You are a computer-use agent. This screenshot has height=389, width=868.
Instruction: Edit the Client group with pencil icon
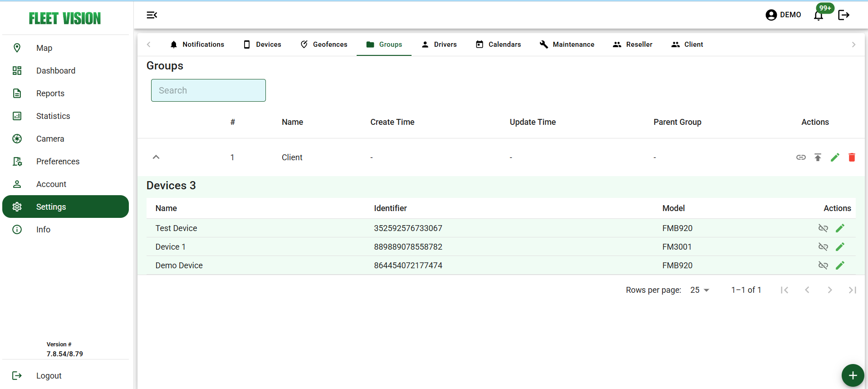point(835,157)
